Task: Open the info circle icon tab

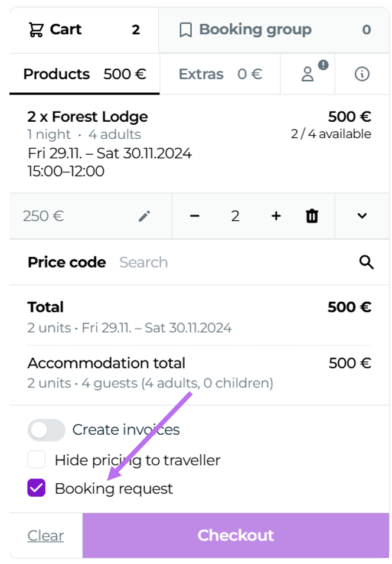Action: [362, 74]
